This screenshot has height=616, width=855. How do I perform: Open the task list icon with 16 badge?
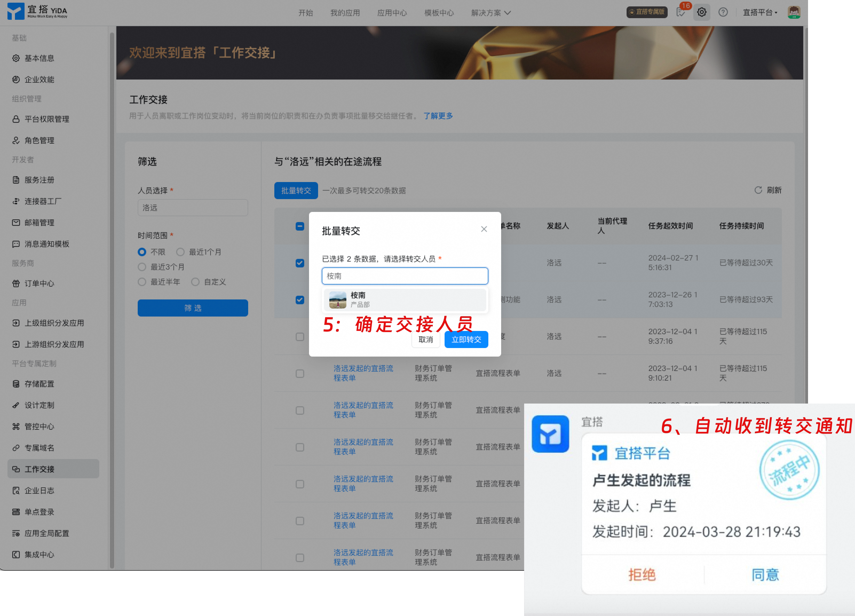pos(681,12)
